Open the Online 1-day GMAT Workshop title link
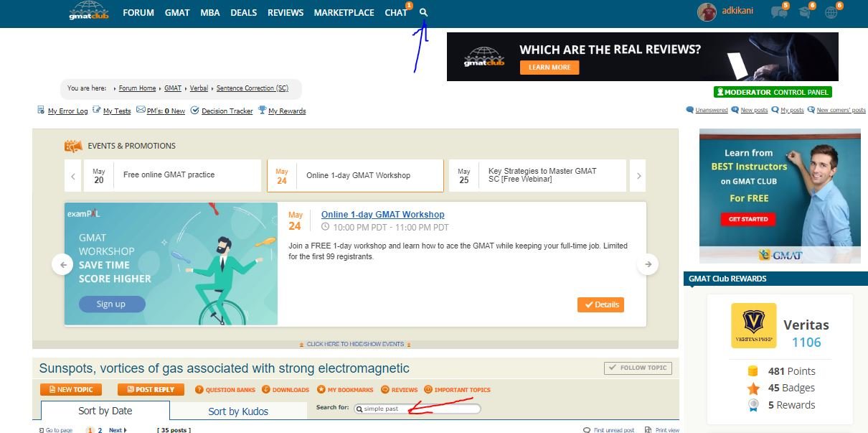The image size is (868, 433). (x=383, y=215)
